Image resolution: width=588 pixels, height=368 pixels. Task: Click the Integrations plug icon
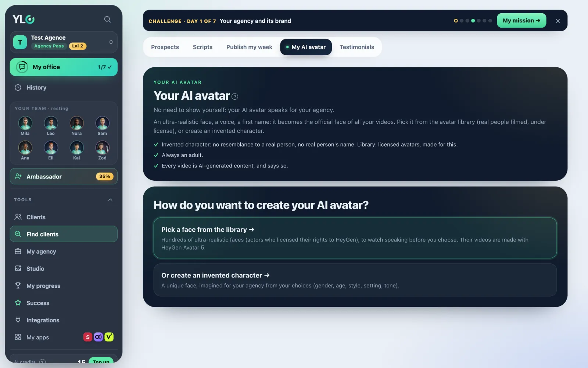point(18,320)
